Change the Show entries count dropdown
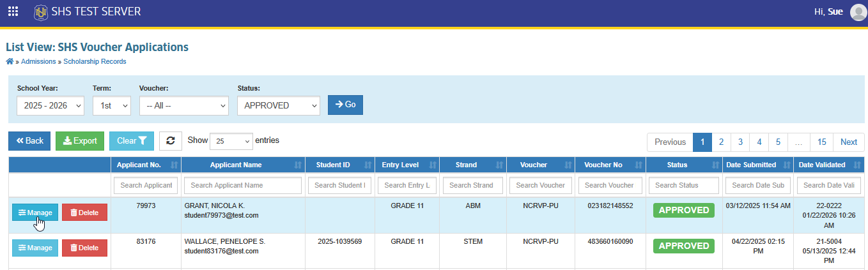The height and width of the screenshot is (270, 868). [231, 141]
